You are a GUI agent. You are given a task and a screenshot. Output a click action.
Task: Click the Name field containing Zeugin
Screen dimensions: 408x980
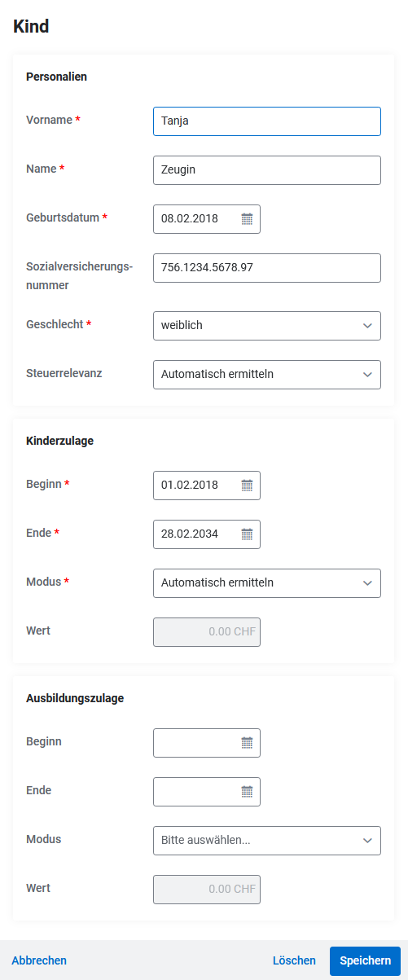[267, 169]
